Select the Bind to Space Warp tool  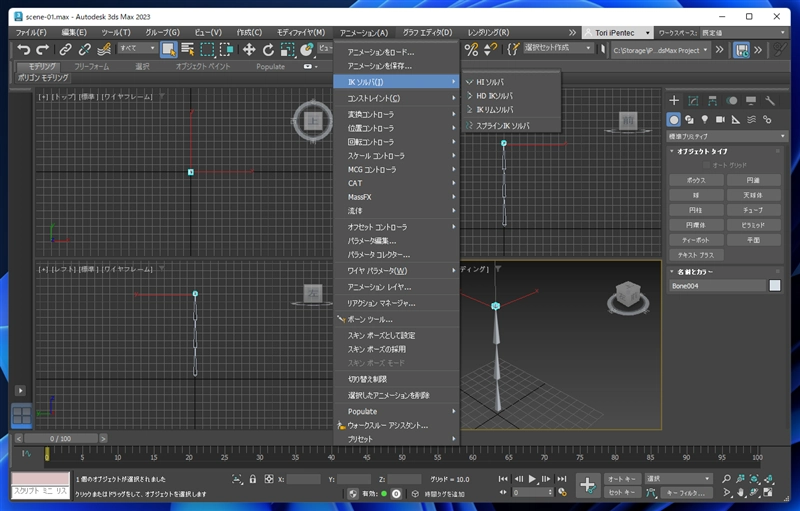pyautogui.click(x=104, y=49)
